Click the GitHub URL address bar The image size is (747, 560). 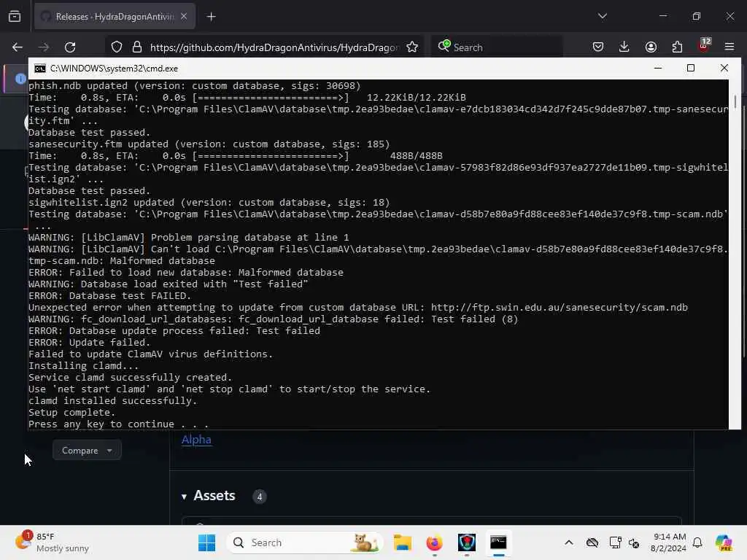tap(274, 47)
